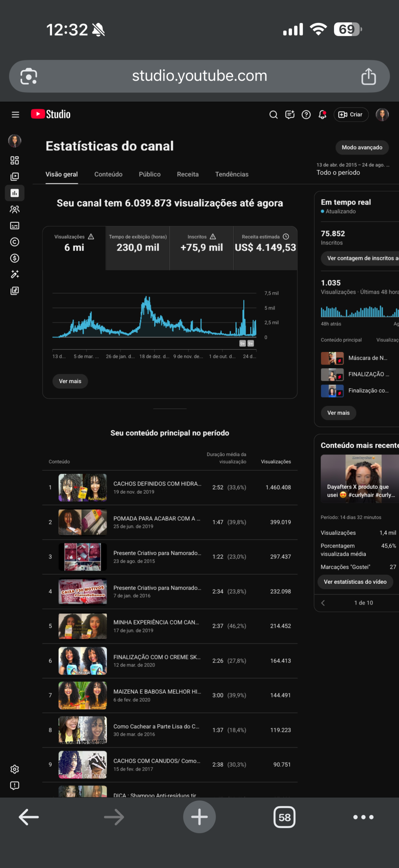Open Dashboard icon in the sidebar
Image resolution: width=399 pixels, height=868 pixels.
[15, 160]
